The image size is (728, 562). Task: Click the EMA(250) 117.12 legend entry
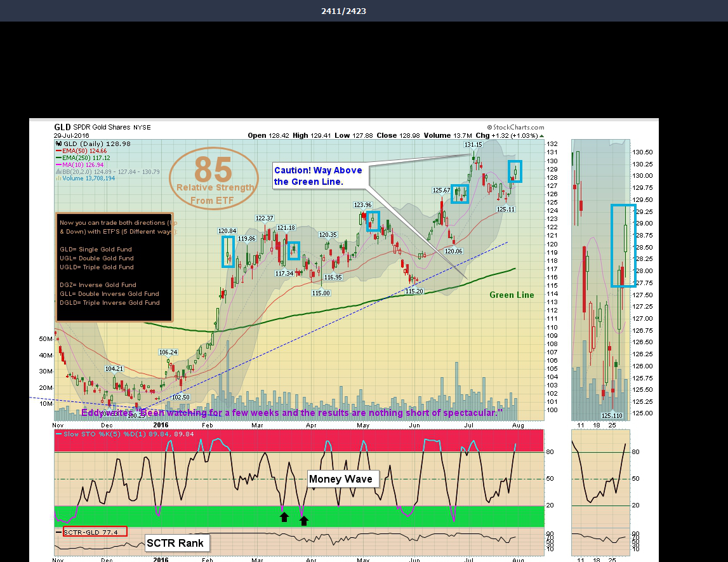pos(83,158)
